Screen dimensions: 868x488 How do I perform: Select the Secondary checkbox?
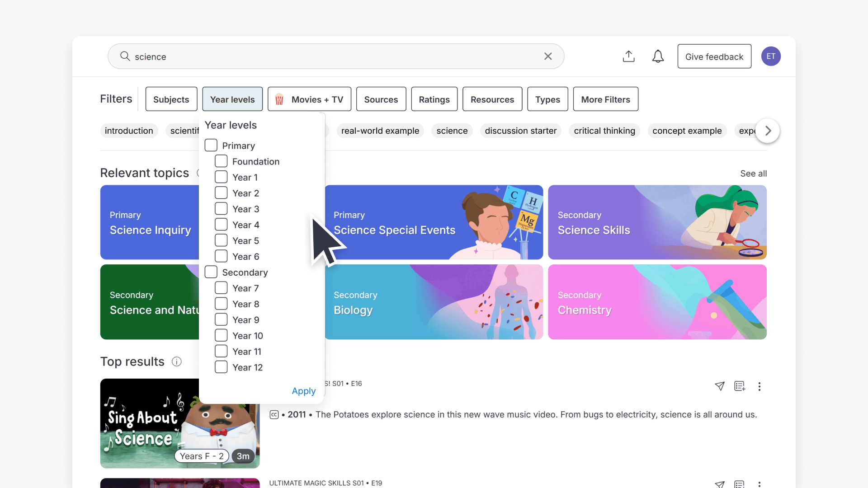pyautogui.click(x=211, y=272)
